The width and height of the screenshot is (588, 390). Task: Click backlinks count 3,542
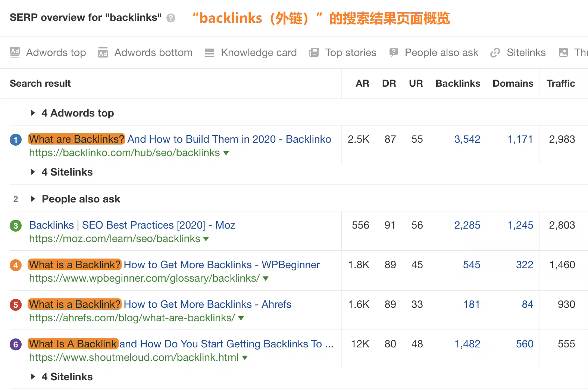[x=467, y=139]
